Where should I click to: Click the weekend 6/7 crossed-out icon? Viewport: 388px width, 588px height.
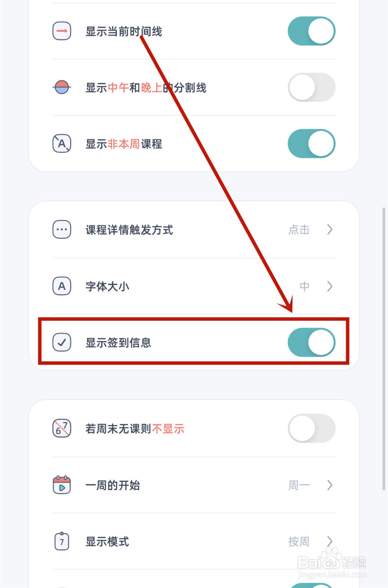(x=62, y=429)
